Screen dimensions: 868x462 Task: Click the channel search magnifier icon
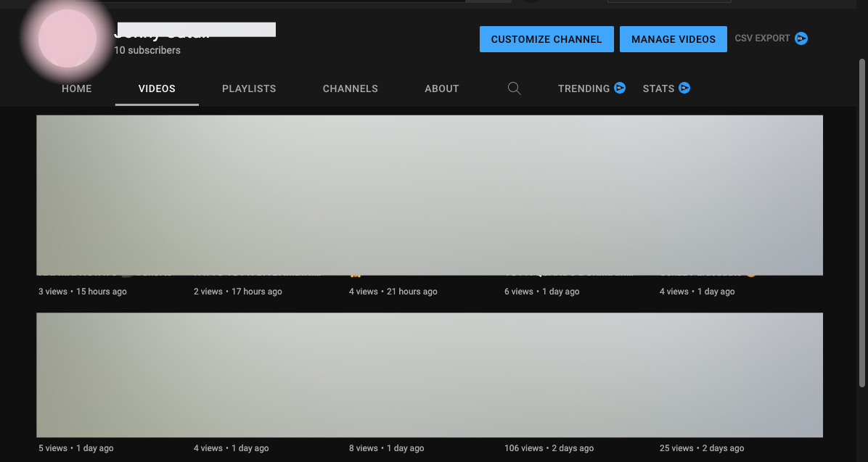pyautogui.click(x=515, y=88)
